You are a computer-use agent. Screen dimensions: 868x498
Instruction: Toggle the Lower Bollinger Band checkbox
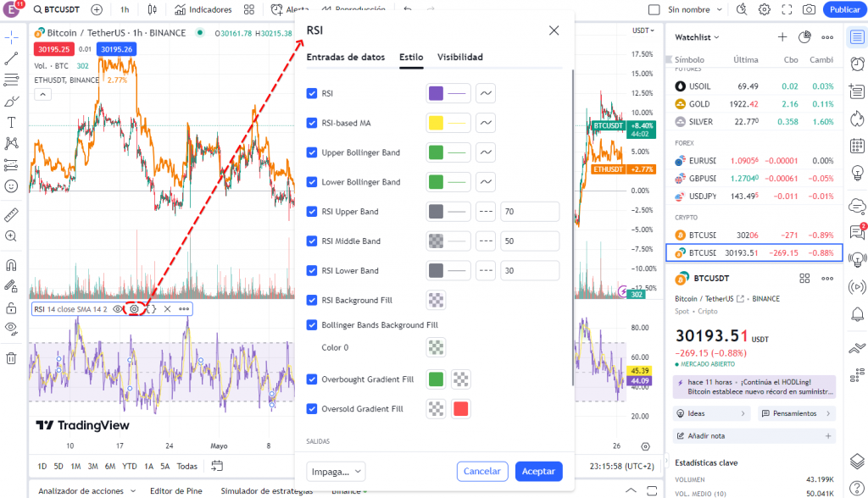pos(313,181)
